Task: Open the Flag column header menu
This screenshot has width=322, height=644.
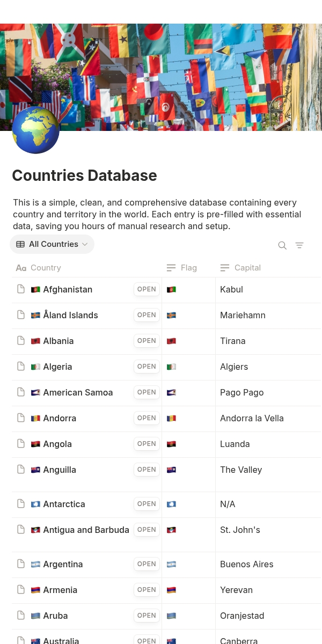Action: click(x=188, y=268)
